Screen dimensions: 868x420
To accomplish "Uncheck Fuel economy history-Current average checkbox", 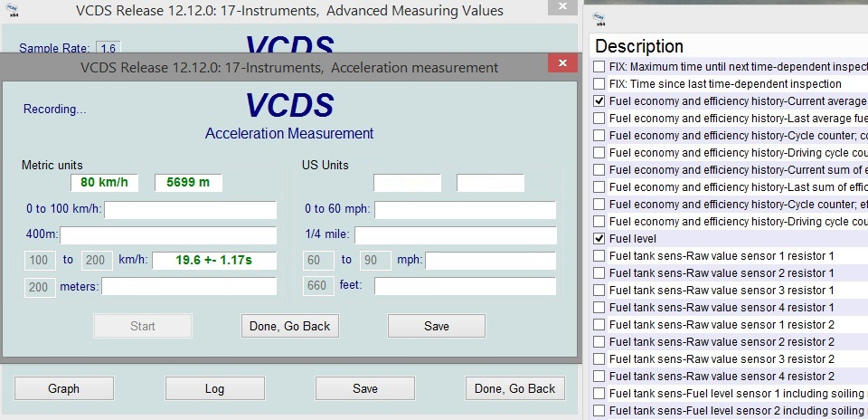I will pyautogui.click(x=599, y=101).
